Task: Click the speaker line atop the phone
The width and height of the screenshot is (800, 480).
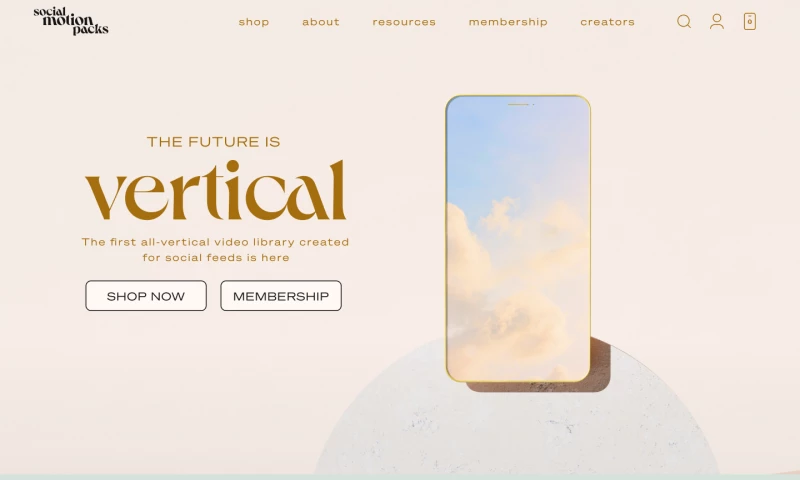Action: pyautogui.click(x=518, y=105)
